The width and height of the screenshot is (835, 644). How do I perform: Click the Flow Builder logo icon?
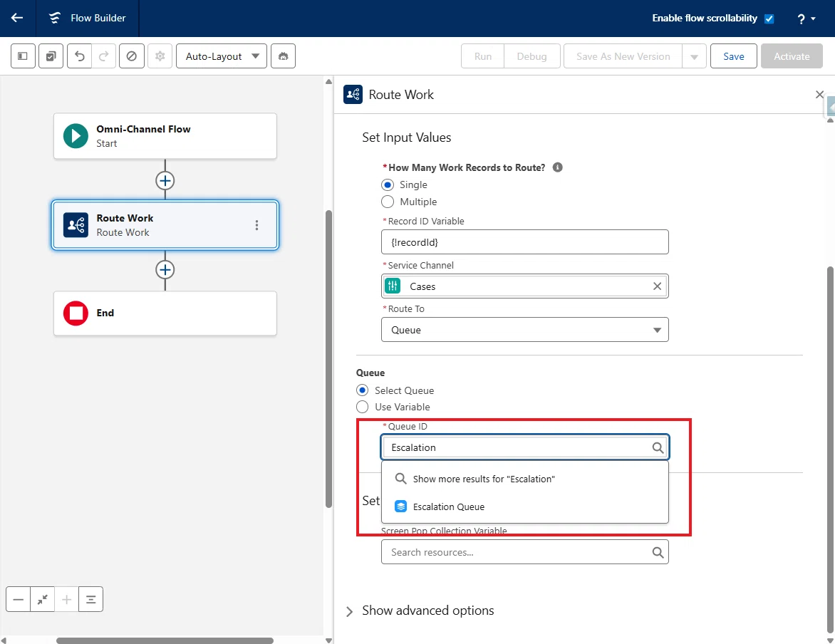coord(54,18)
